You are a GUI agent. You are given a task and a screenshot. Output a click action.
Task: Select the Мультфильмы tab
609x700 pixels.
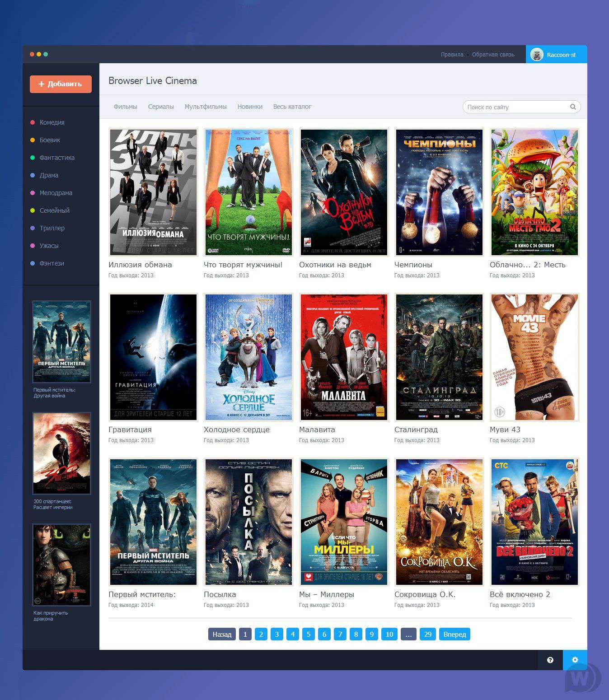click(206, 107)
